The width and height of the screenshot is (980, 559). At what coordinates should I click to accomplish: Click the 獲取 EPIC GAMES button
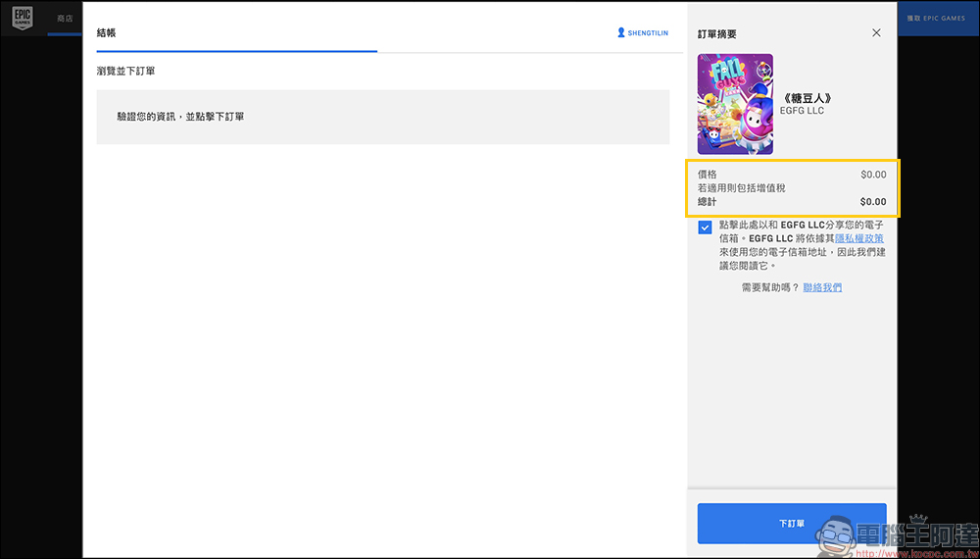click(x=935, y=19)
